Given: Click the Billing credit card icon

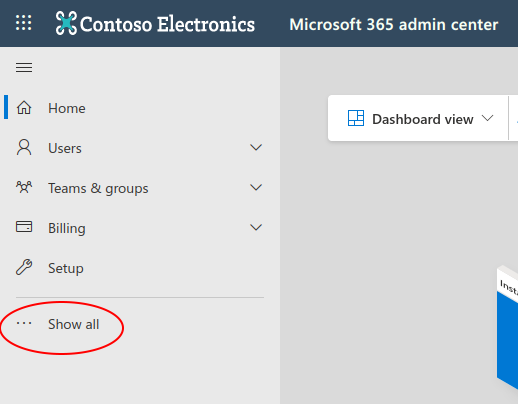Looking at the screenshot, I should 24,227.
